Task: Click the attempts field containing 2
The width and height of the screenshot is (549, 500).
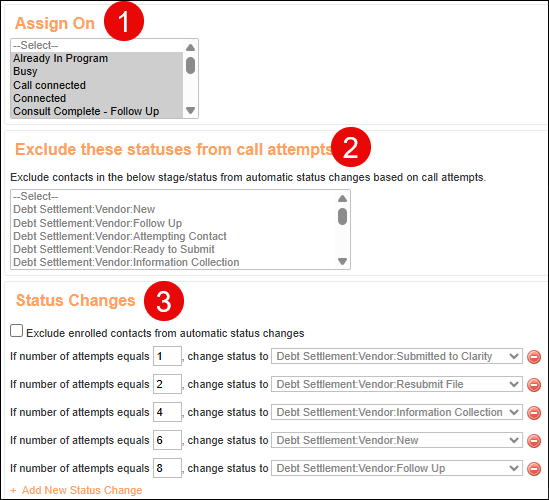Action: click(x=167, y=384)
